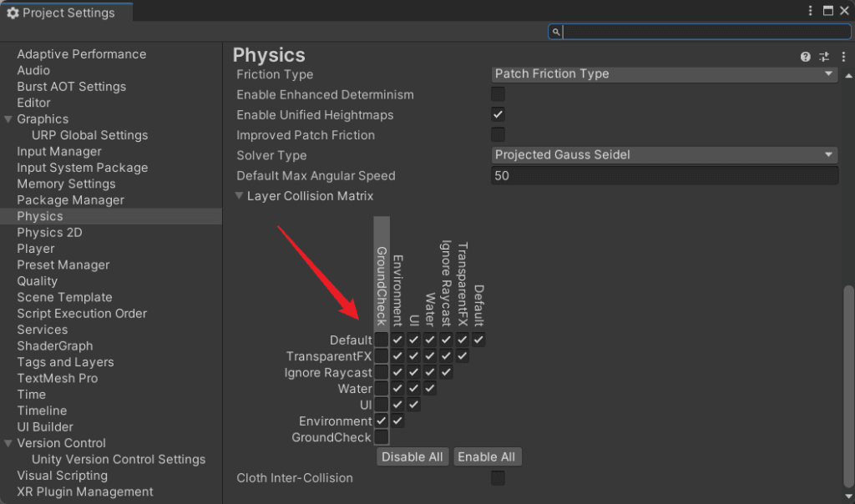Focus the settings search field
Viewport: 855px width, 504px height.
[700, 32]
